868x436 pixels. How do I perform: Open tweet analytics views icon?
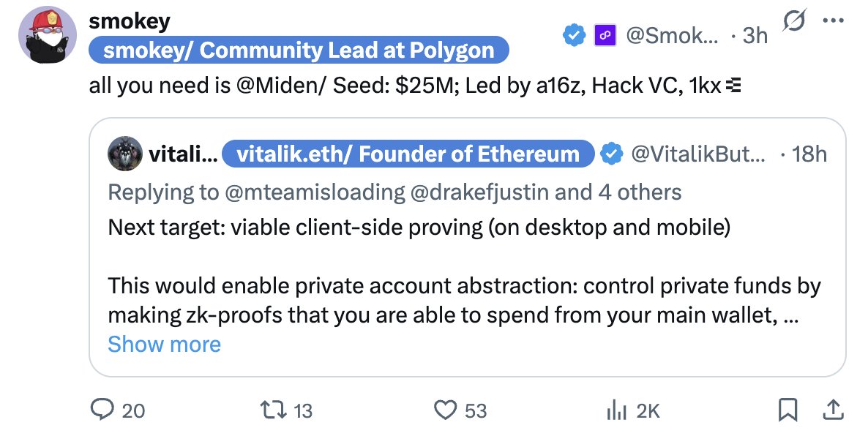(616, 411)
